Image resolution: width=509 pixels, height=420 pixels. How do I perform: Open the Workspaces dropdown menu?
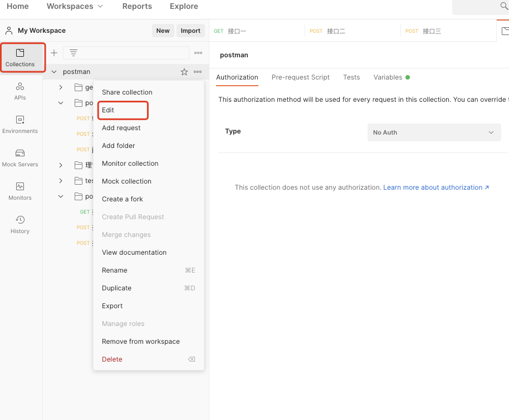click(x=75, y=6)
